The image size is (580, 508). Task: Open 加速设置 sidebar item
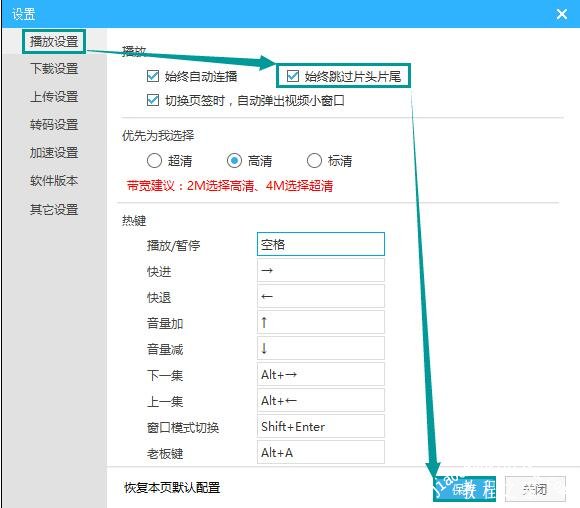click(x=54, y=153)
